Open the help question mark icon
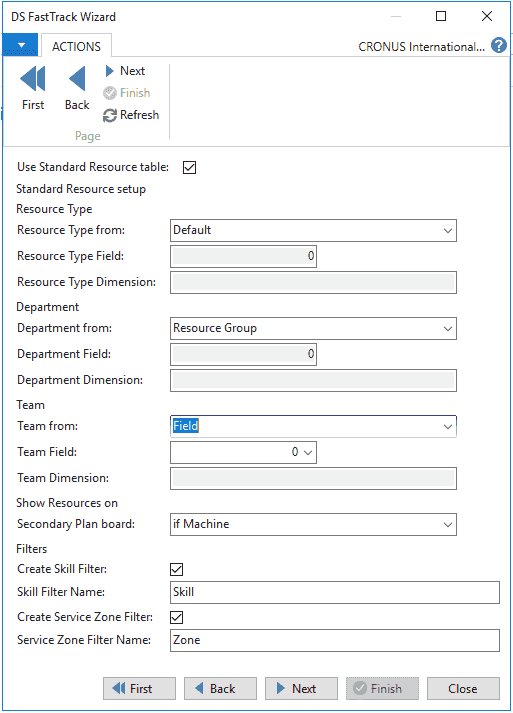This screenshot has height=713, width=513. (499, 45)
